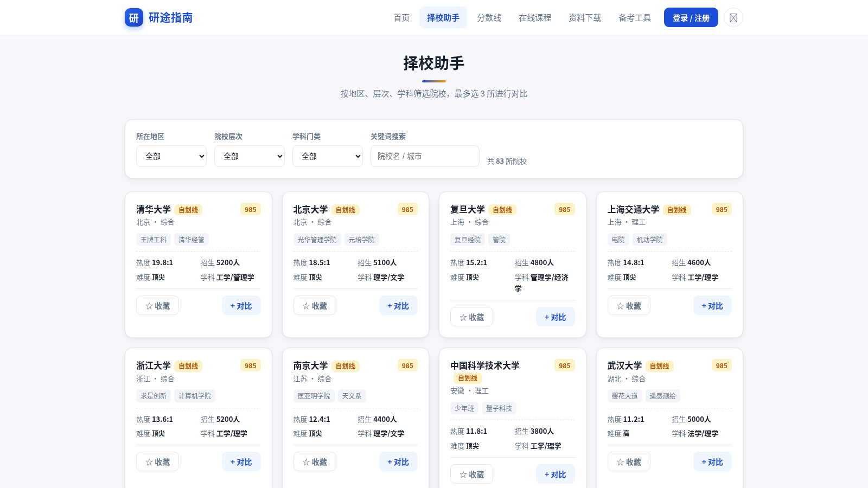This screenshot has height=488, width=868.
Task: Click the 北京大学 card title
Action: 310,209
